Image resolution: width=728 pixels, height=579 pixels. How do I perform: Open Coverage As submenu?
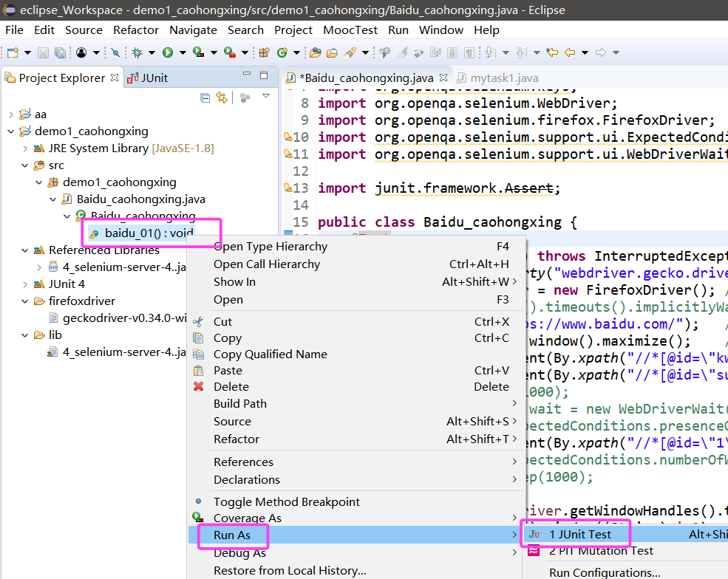356,518
